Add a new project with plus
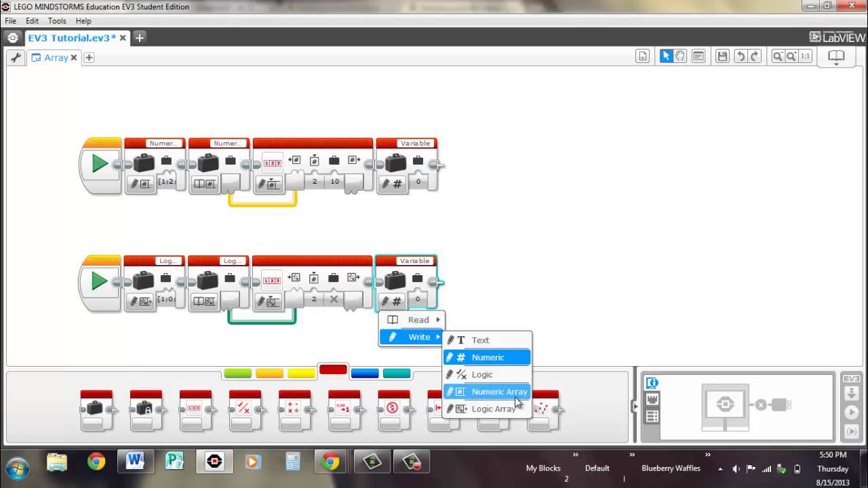The height and width of the screenshot is (488, 868). tap(139, 38)
